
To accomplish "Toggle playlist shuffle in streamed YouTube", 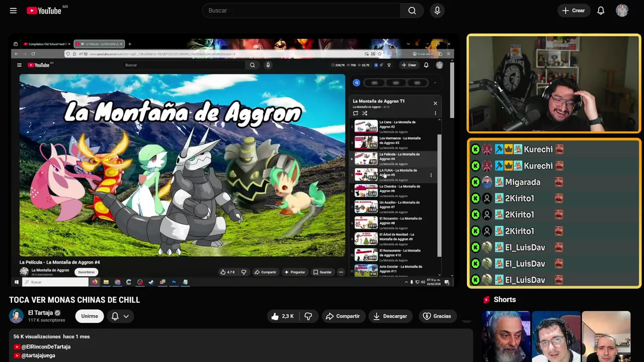I will [x=365, y=113].
